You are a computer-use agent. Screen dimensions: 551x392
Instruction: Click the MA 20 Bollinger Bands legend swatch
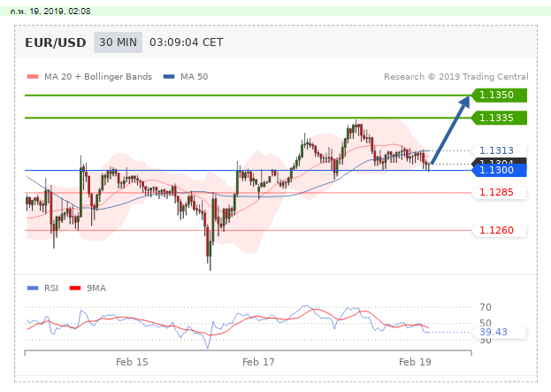click(33, 77)
